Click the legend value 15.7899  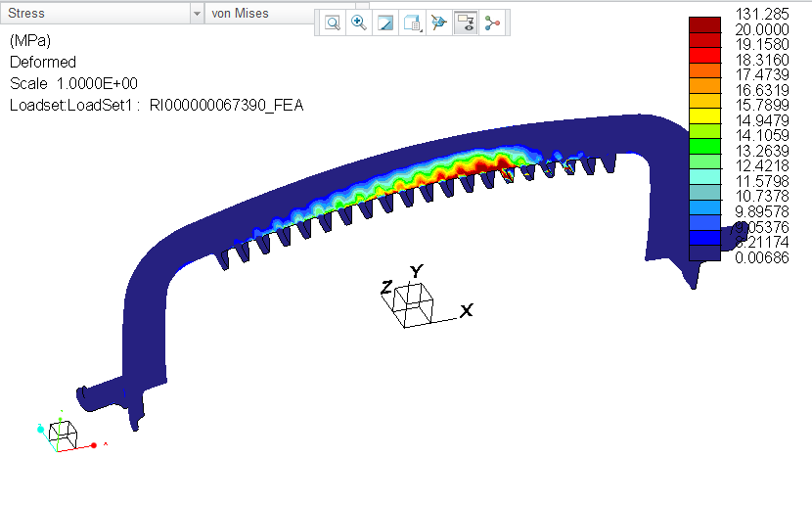point(762,105)
